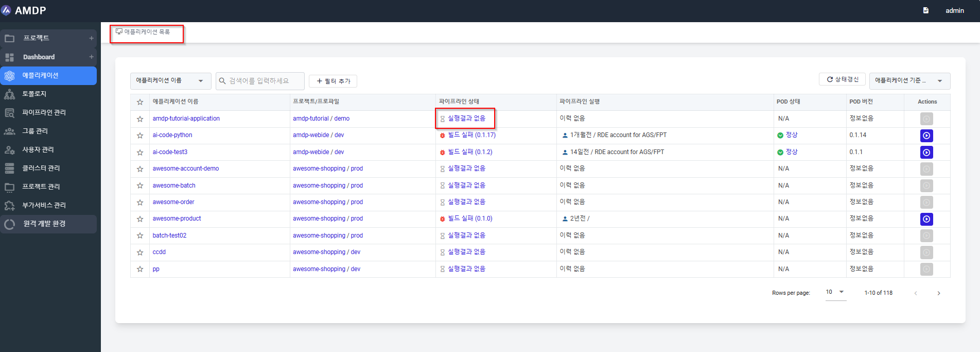Expand the Dashboard plus icon
Viewport: 980px width, 352px height.
(x=92, y=57)
